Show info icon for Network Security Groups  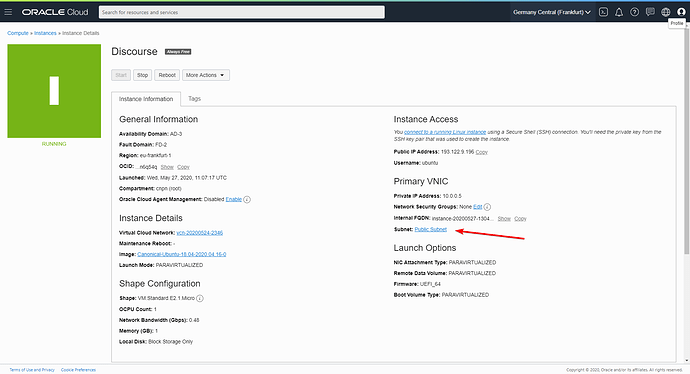(x=487, y=207)
